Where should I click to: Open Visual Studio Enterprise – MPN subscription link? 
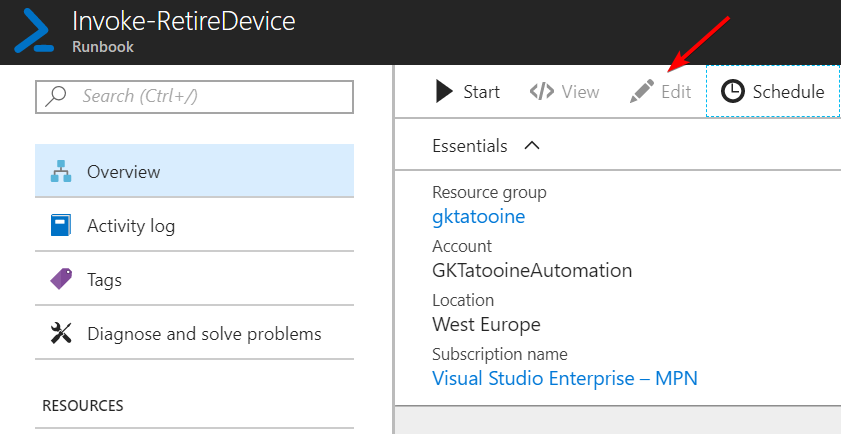point(565,378)
